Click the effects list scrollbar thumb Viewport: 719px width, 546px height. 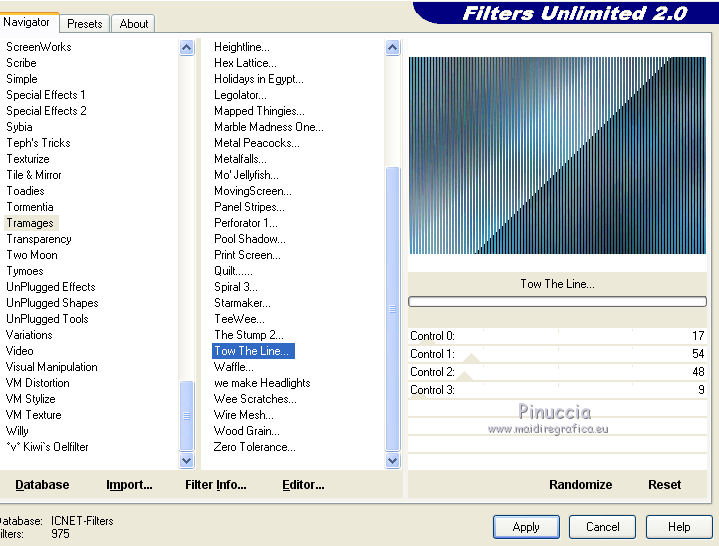pyautogui.click(x=393, y=309)
